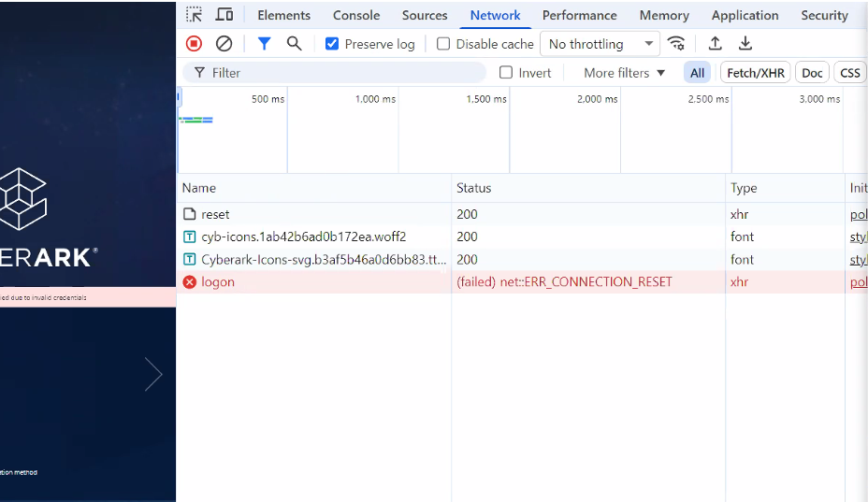Open the Sources tab

425,16
